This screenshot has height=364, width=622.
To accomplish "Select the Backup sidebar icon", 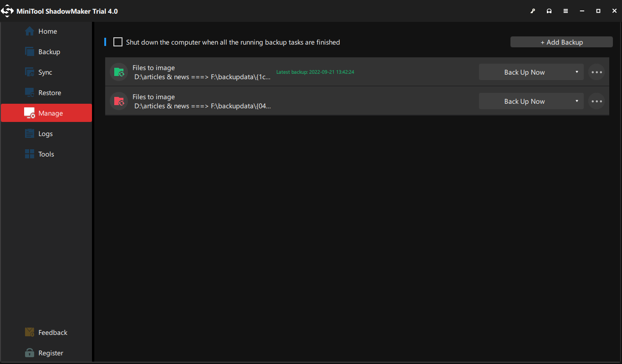I will click(29, 51).
